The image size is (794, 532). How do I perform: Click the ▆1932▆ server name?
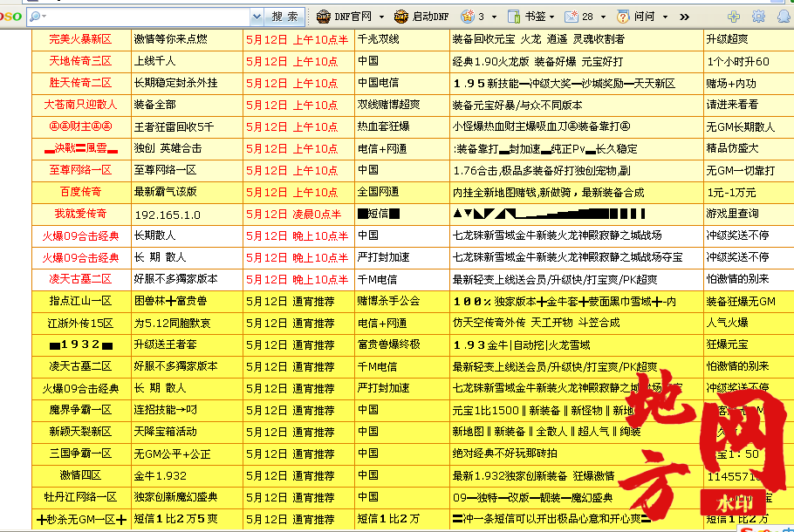click(x=81, y=344)
